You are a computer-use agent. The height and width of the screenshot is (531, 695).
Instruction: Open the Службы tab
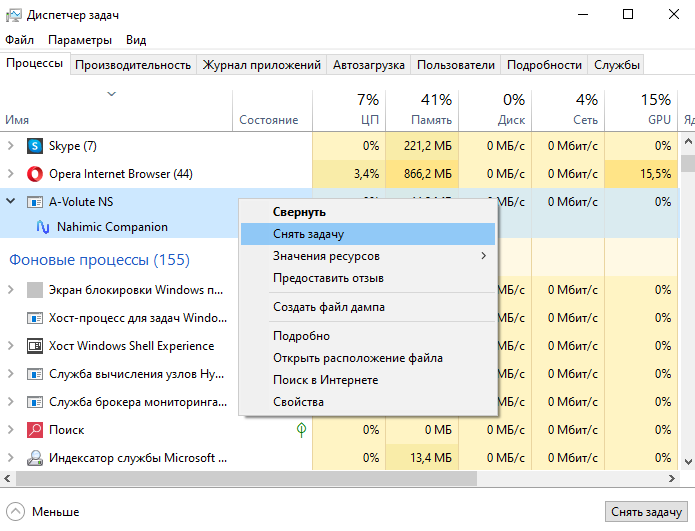pos(617,65)
